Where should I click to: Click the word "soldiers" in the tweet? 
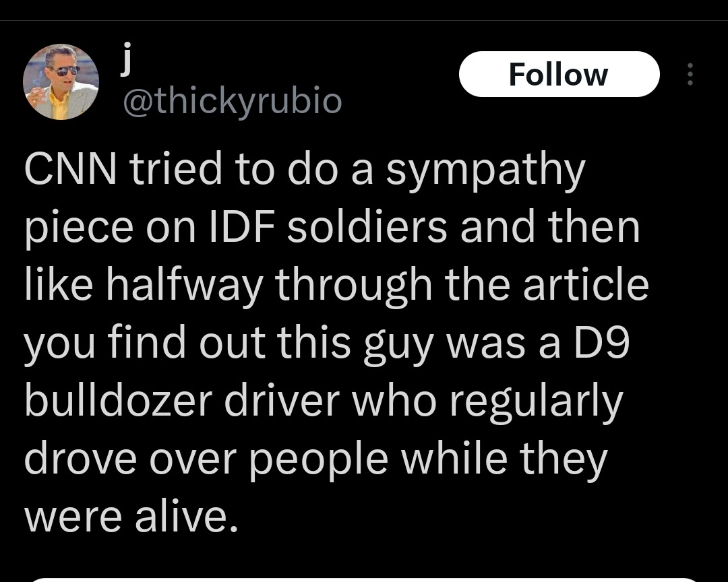point(367,227)
